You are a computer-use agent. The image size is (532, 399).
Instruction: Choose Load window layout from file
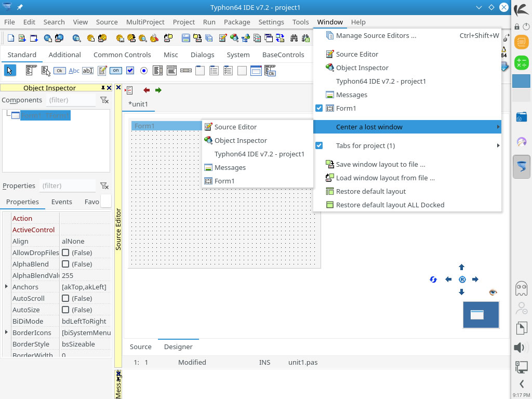407,178
